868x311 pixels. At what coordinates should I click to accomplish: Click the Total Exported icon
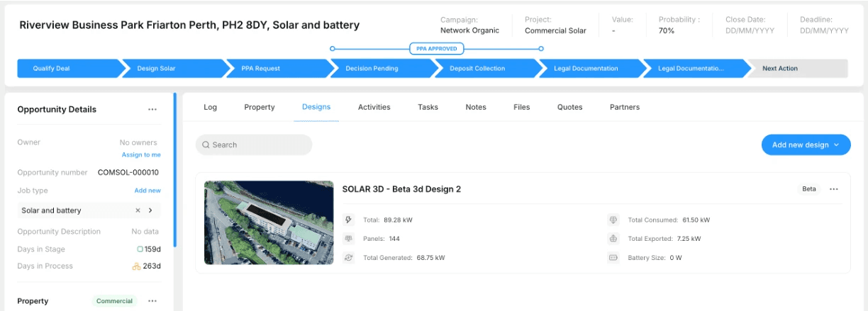(x=613, y=239)
